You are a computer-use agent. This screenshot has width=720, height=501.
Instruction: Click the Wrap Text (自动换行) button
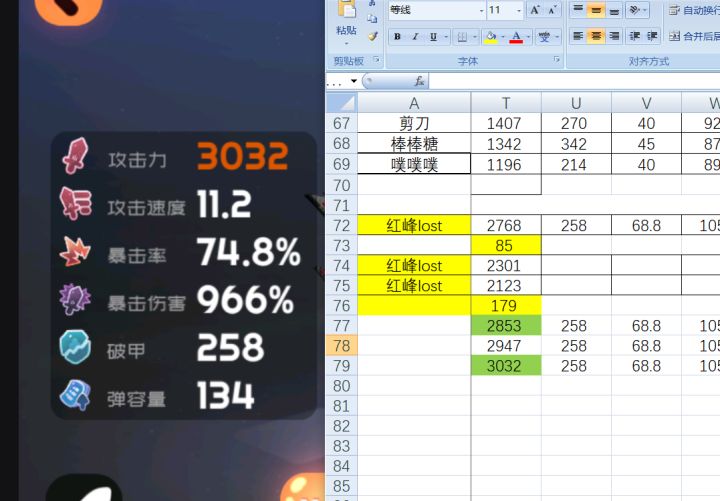click(694, 10)
